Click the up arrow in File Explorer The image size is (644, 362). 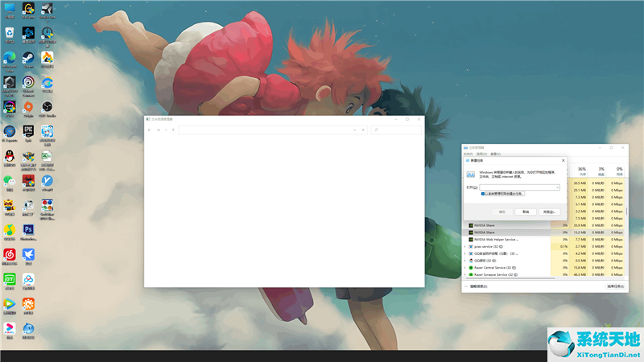tap(172, 130)
